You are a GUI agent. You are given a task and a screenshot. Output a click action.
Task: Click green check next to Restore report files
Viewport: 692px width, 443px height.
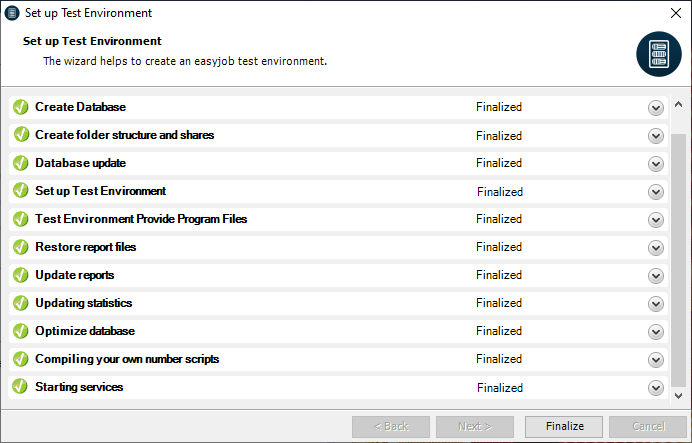(21, 247)
